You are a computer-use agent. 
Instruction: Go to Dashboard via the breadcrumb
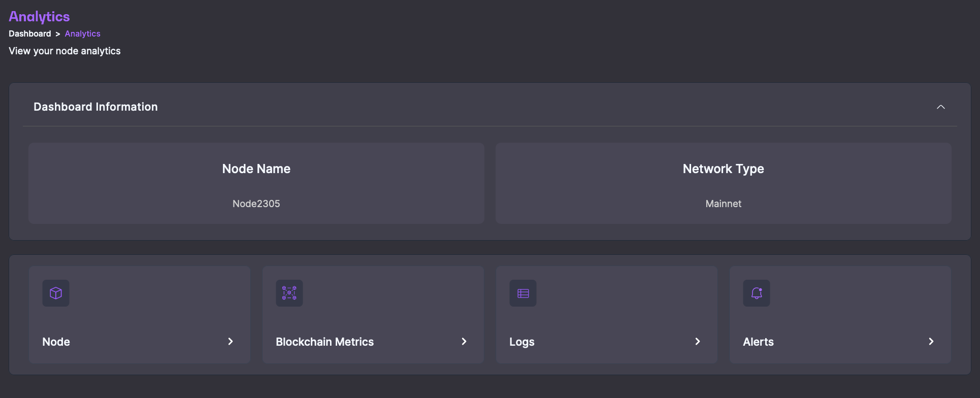[x=30, y=34]
